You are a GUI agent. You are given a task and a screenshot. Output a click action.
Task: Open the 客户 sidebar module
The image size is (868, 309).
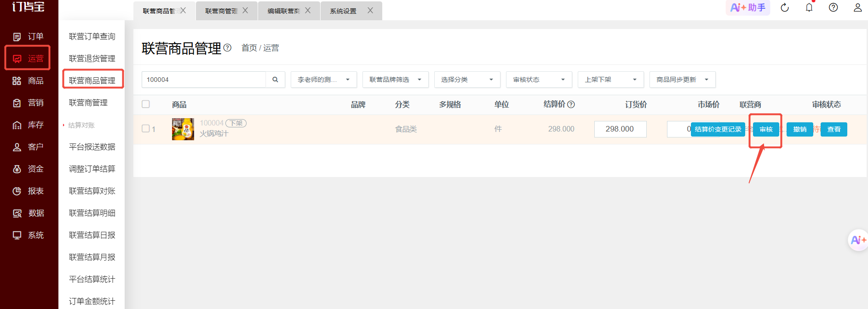(29, 147)
